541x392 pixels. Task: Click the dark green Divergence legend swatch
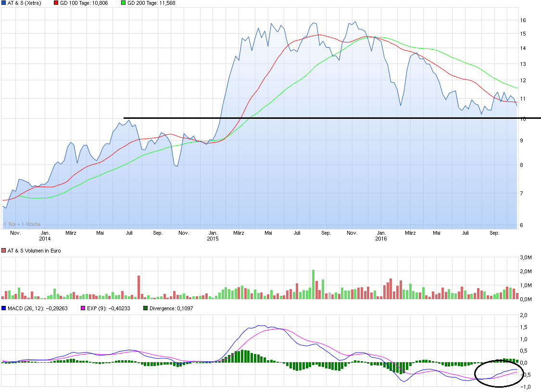click(x=146, y=308)
